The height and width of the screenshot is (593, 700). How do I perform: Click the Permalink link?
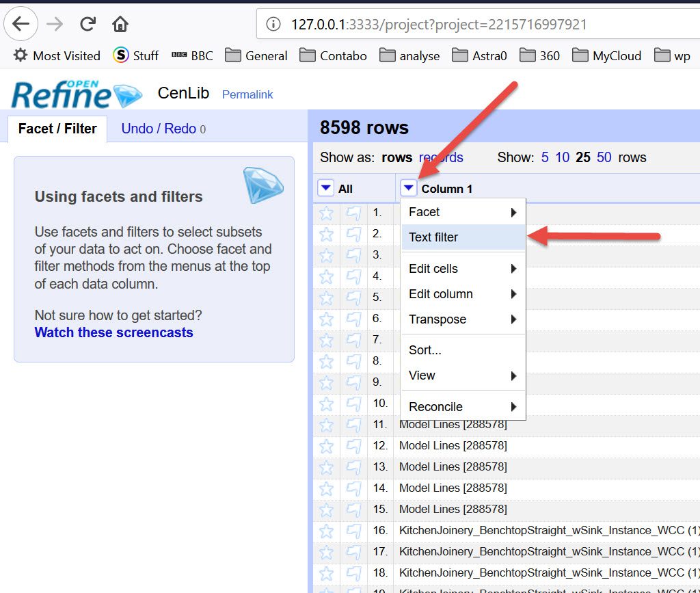tap(247, 94)
